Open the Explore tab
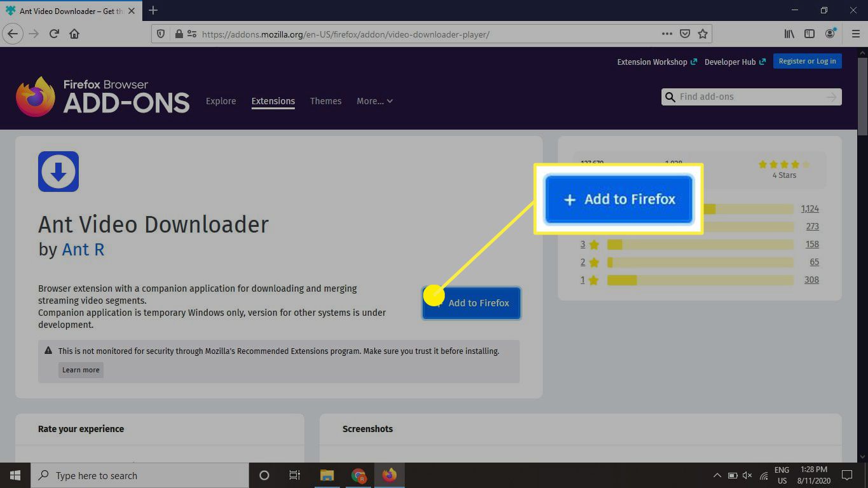Image resolution: width=868 pixels, height=488 pixels. click(x=221, y=101)
